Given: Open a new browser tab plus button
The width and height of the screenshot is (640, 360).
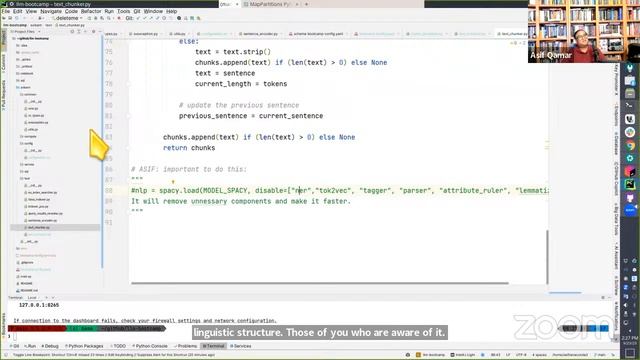Looking at the screenshot, I should (307, 4).
